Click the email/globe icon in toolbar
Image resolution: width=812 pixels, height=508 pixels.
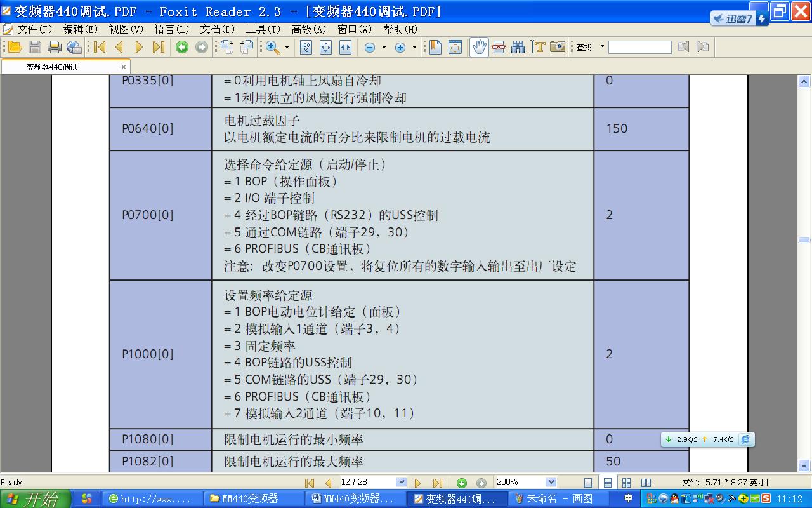[74, 47]
